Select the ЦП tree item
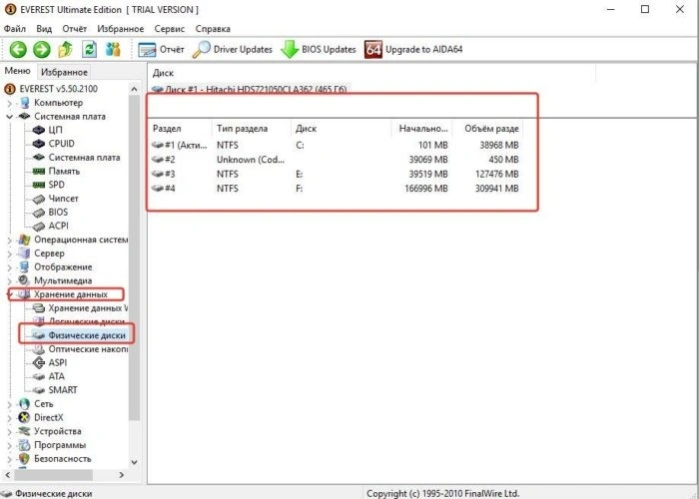 coord(55,130)
